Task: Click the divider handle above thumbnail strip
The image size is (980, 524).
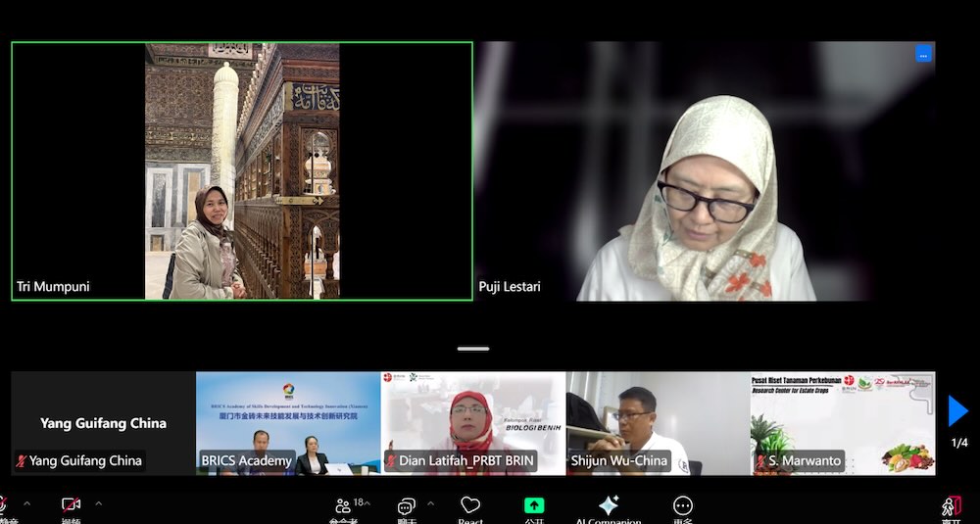Action: [473, 349]
